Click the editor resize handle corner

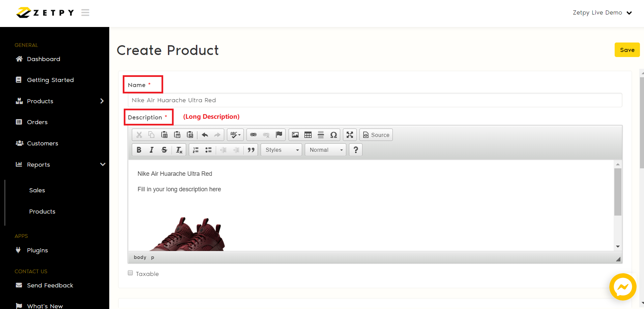[x=618, y=259]
